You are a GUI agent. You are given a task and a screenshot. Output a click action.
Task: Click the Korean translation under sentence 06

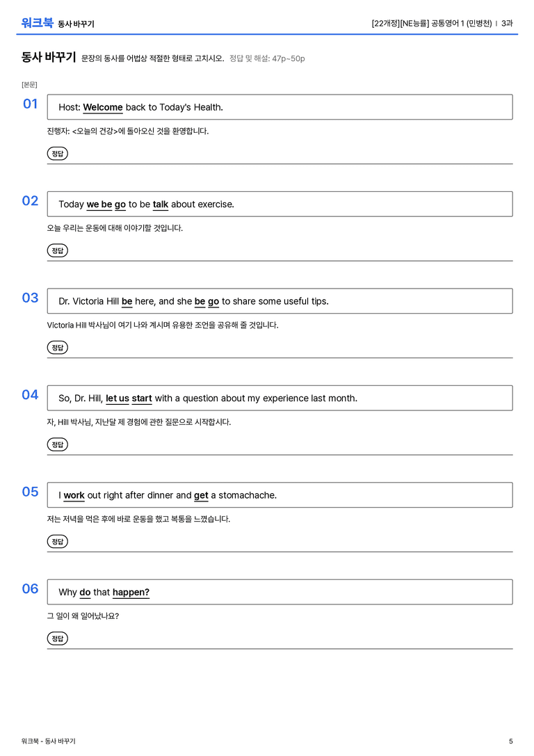click(x=83, y=616)
